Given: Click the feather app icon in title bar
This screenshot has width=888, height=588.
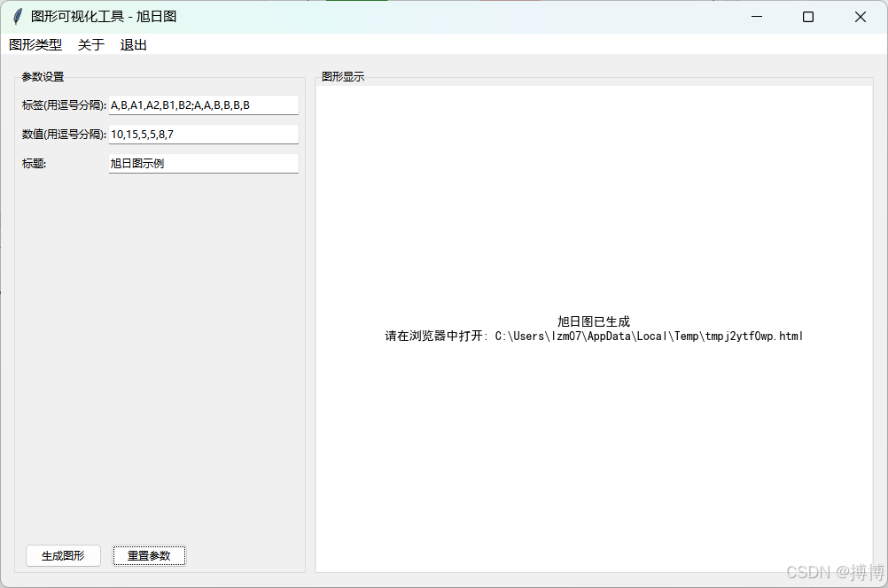Looking at the screenshot, I should [18, 17].
